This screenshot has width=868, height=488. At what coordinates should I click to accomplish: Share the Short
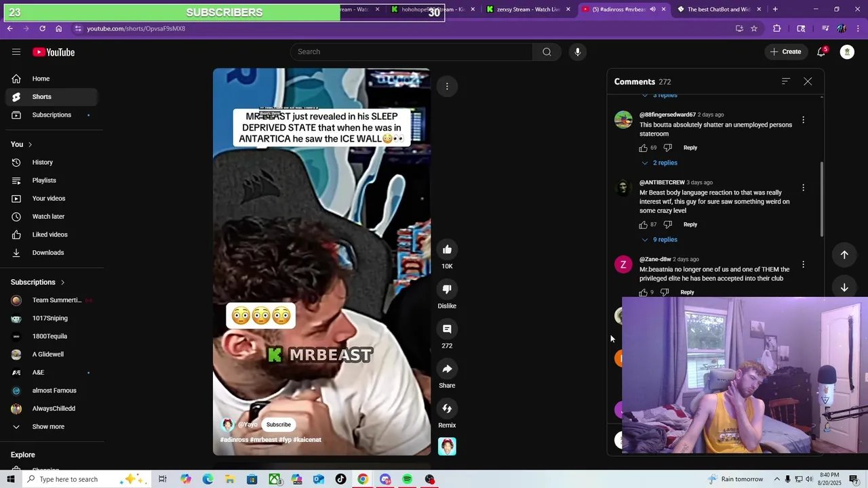click(x=447, y=369)
